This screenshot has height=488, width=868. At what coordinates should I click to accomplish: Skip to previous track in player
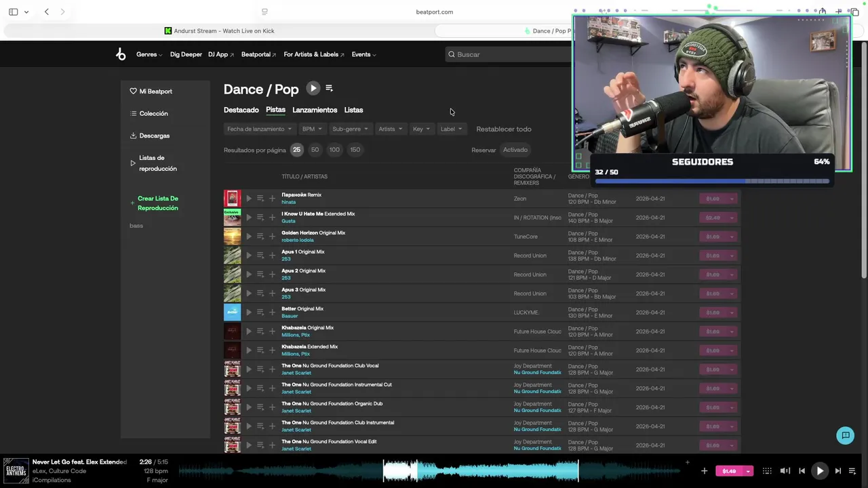[802, 471]
